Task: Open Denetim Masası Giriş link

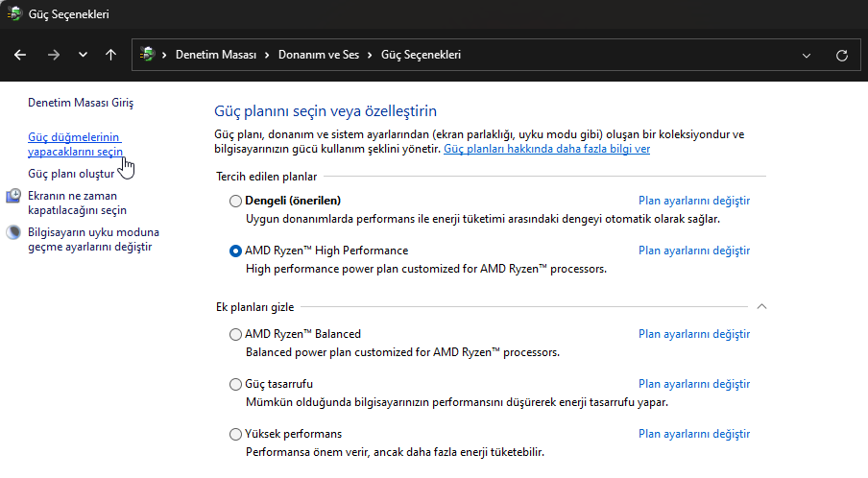Action: tap(81, 103)
